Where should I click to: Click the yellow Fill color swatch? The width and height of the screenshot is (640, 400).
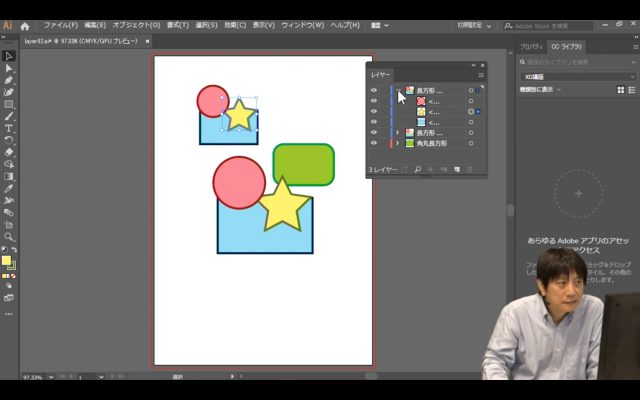6,260
